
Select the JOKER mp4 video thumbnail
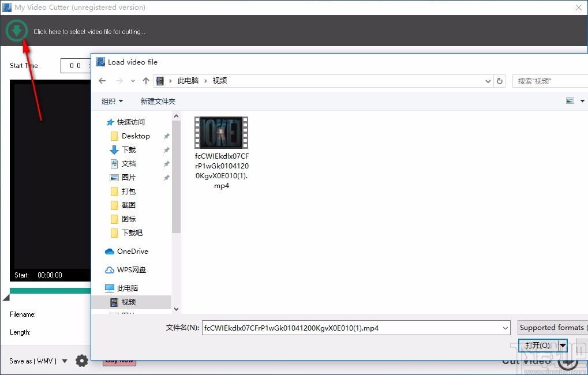pyautogui.click(x=221, y=133)
